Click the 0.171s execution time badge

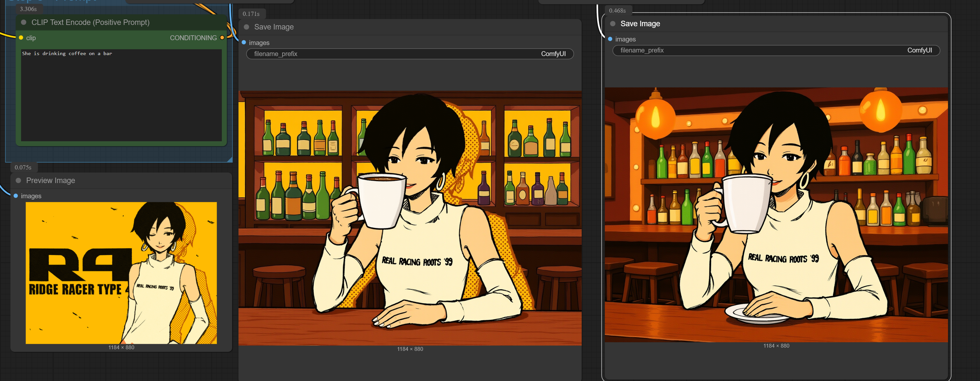click(251, 14)
